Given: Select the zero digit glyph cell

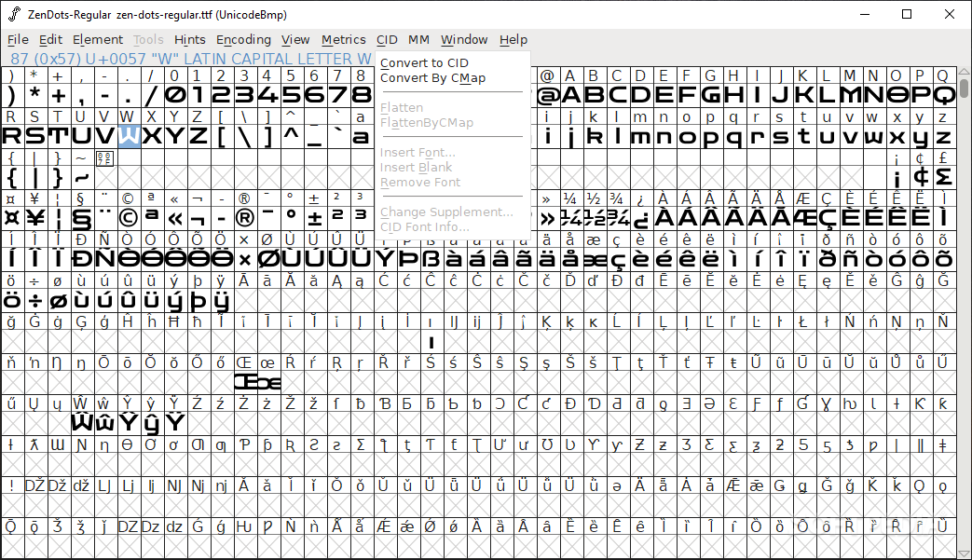Looking at the screenshot, I should click(x=175, y=95).
